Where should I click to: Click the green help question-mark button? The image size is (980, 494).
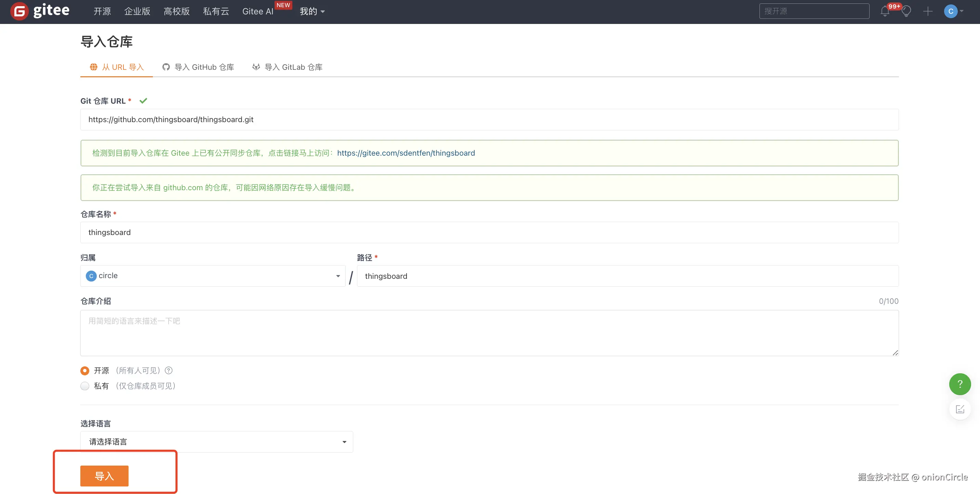959,384
